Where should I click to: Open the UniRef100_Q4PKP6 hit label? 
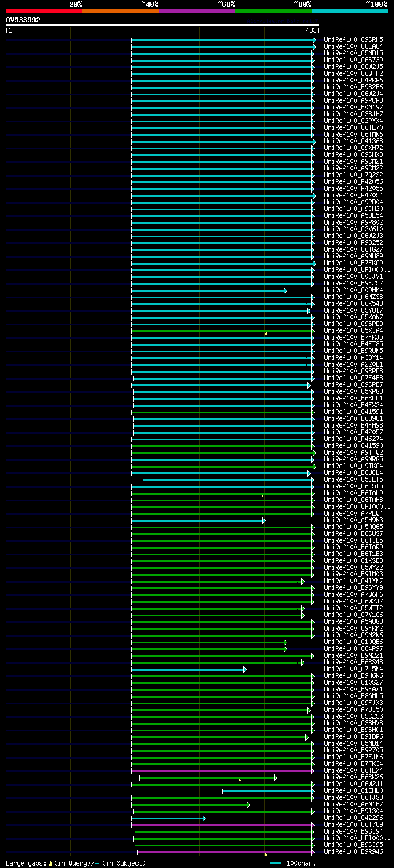(x=353, y=80)
